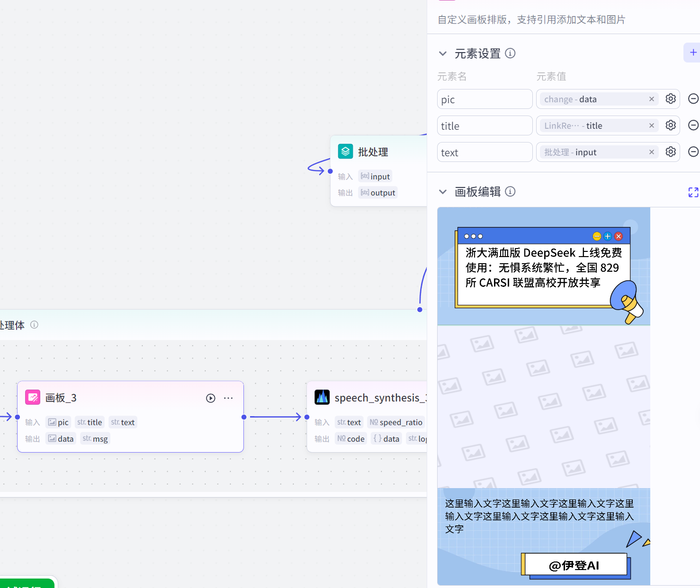This screenshot has height=588, width=700.
Task: Click 画板_3 node output connector dot
Action: click(244, 417)
